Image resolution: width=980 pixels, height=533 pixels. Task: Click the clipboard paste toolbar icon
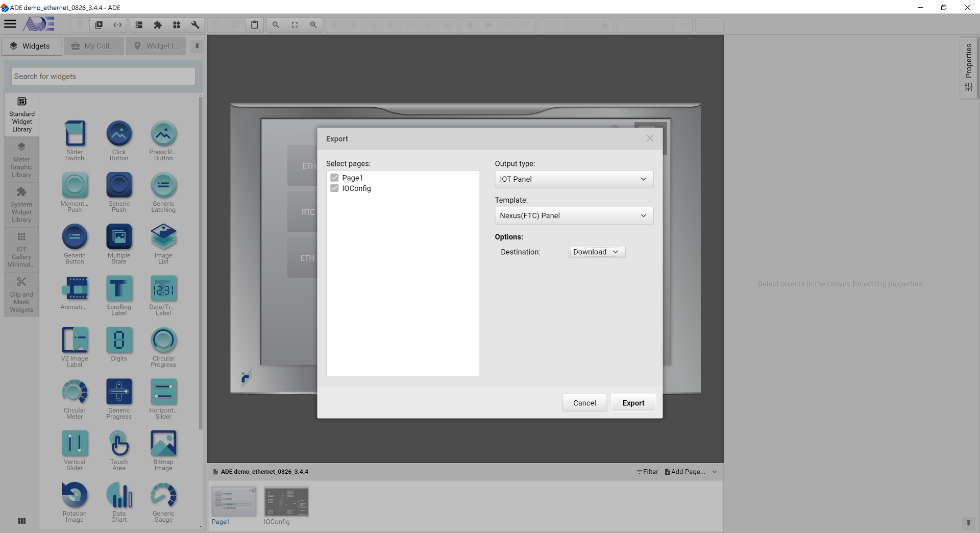[x=254, y=25]
